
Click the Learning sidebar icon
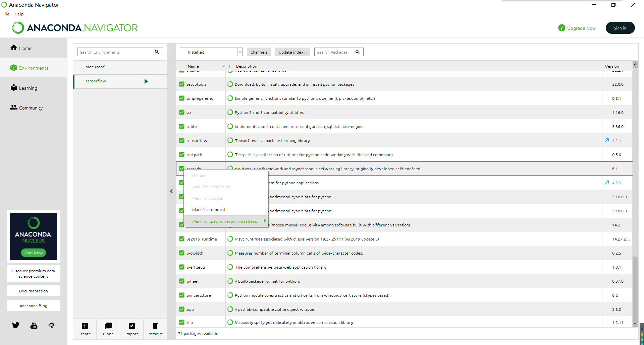13,87
